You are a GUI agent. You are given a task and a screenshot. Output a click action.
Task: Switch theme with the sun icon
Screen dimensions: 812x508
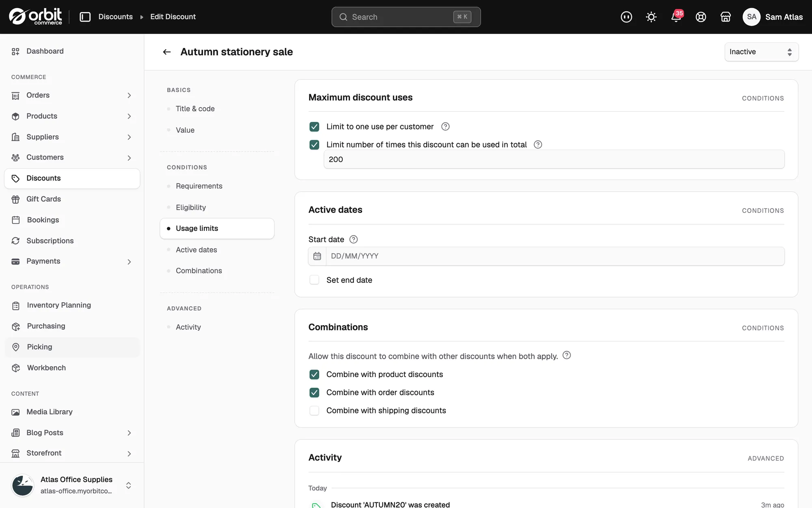651,17
